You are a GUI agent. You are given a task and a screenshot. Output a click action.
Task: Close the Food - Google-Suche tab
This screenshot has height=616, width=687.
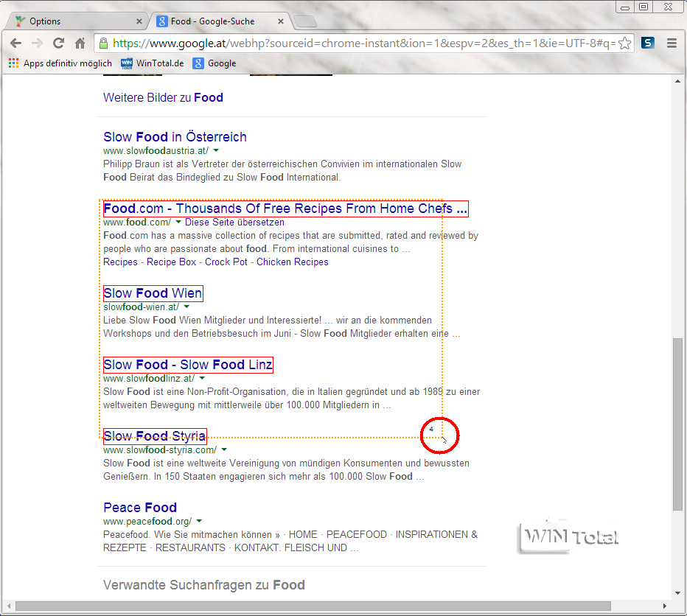281,21
